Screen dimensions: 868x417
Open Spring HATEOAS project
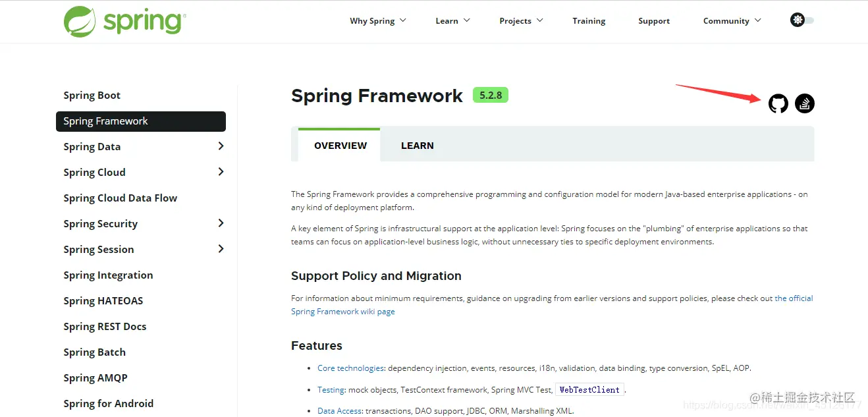(103, 301)
